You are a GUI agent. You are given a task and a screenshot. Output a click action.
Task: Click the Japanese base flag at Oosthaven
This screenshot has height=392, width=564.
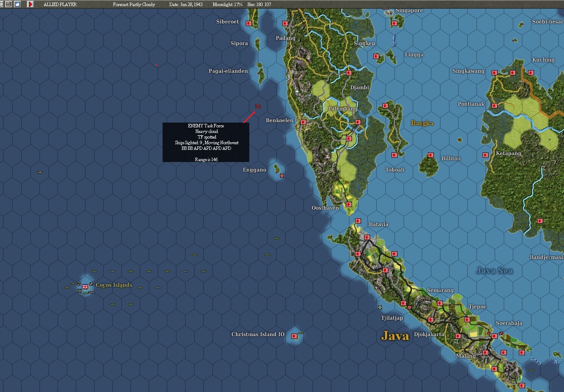pos(349,204)
